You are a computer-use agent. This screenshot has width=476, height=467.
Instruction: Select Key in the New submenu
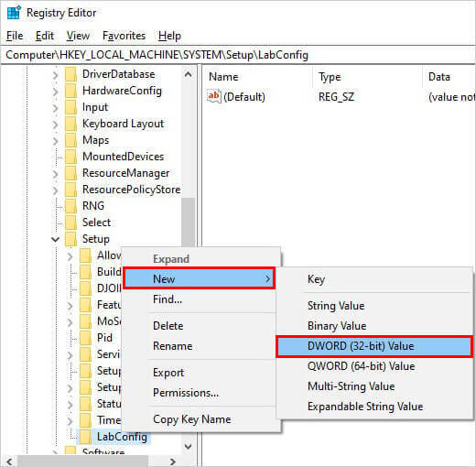316,279
